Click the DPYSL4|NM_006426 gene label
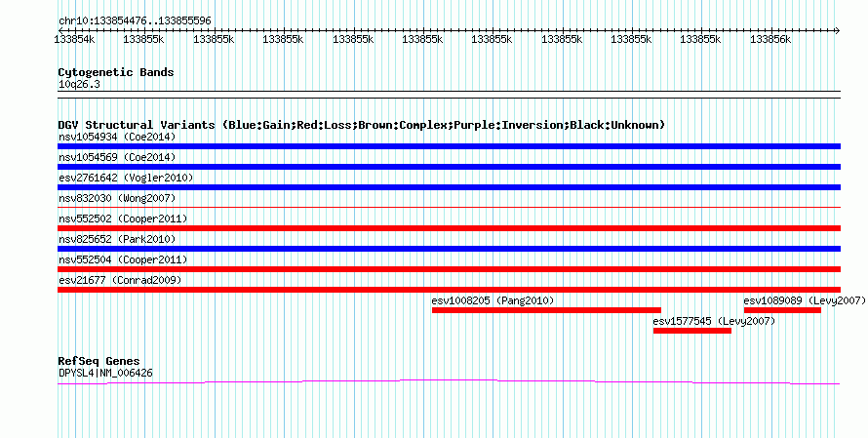Viewport: 868px width, 438px height. coord(105,374)
